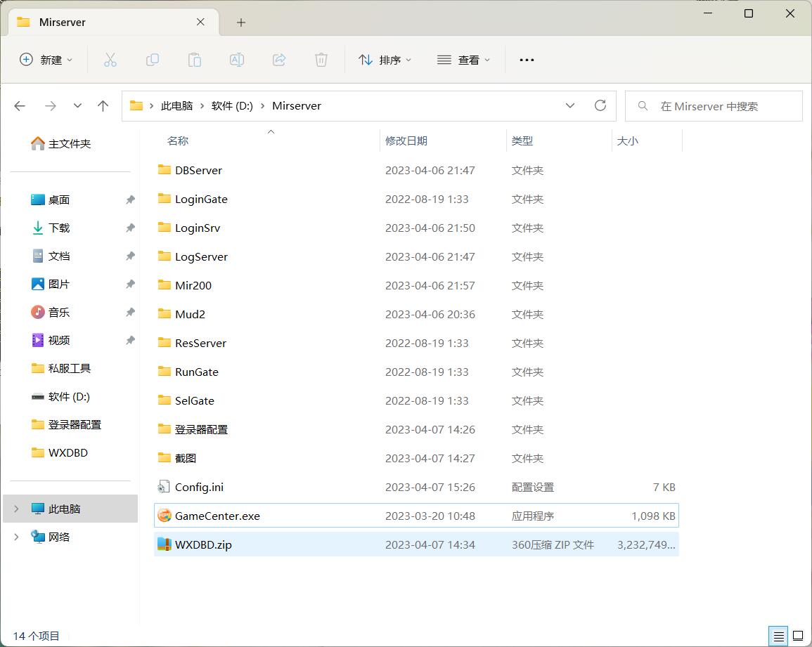Open the Sort (排序) dropdown
The width and height of the screenshot is (812, 647).
(385, 60)
